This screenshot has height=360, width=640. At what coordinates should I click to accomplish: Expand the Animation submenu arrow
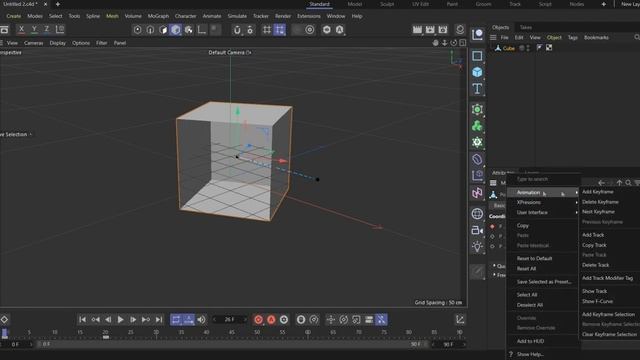pyautogui.click(x=577, y=192)
